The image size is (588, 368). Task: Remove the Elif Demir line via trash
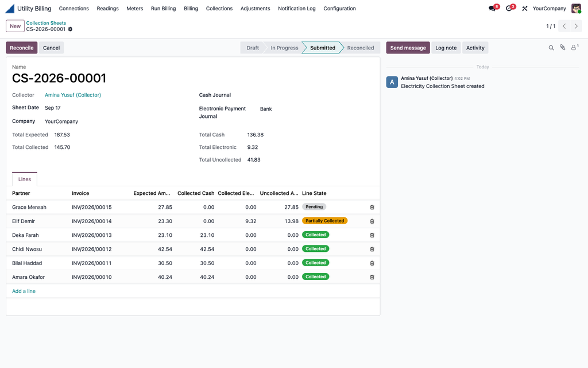pos(372,221)
